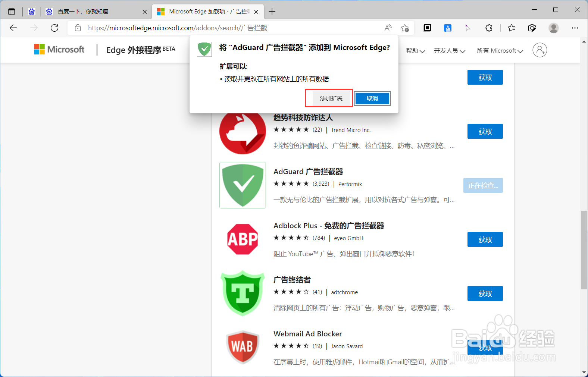Get the Adblock Plus extension
Viewport: 588px width, 377px height.
[485, 239]
